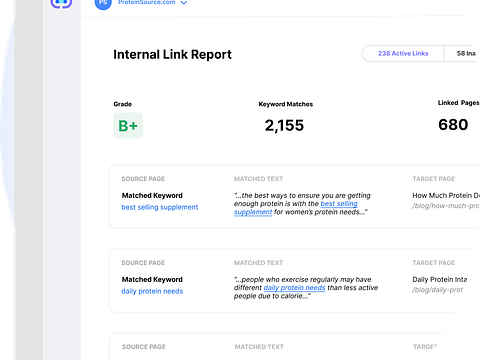Click the Grade label
Image resolution: width=480 pixels, height=360 pixels.
point(123,104)
